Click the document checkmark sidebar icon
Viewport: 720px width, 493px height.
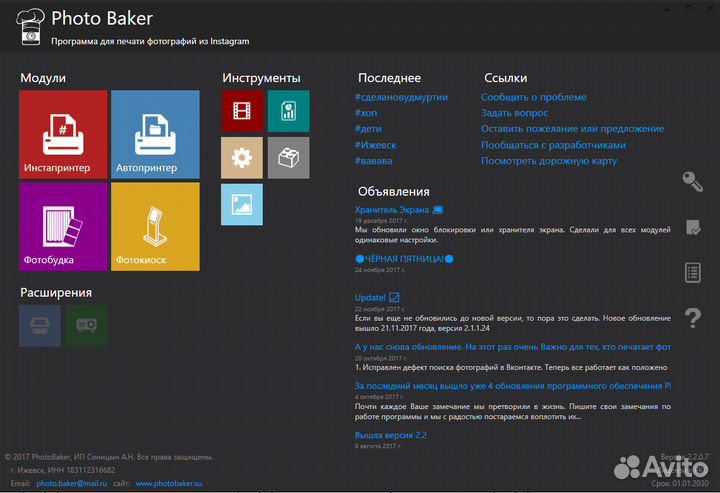(x=693, y=227)
